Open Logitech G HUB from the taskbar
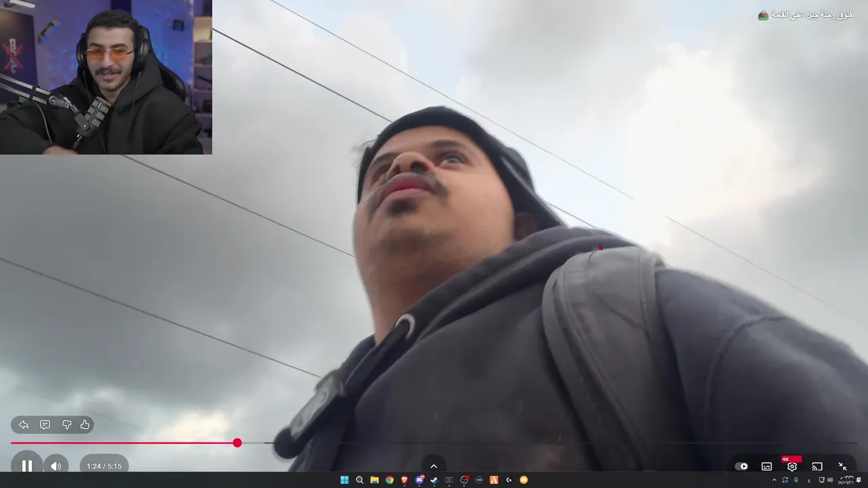This screenshot has width=868, height=488. click(509, 480)
